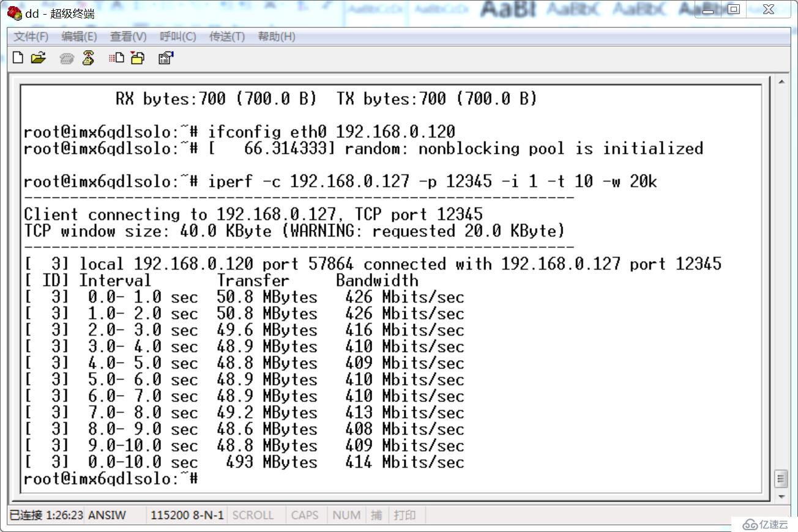This screenshot has width=798, height=532.
Task: Open a saved session with the folder icon
Action: click(38, 58)
